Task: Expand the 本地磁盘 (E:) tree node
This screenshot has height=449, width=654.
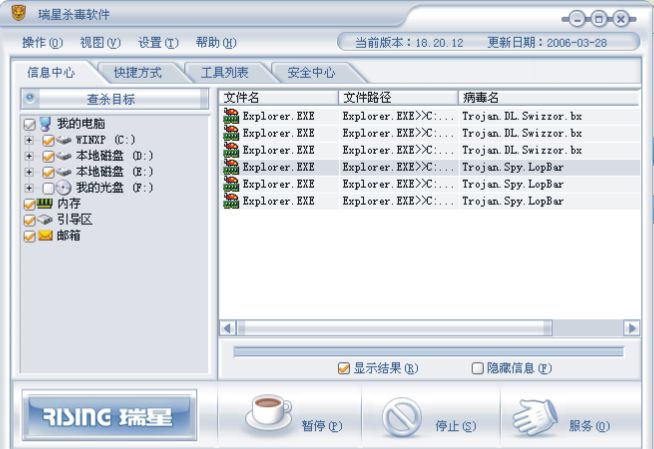Action: pos(29,172)
